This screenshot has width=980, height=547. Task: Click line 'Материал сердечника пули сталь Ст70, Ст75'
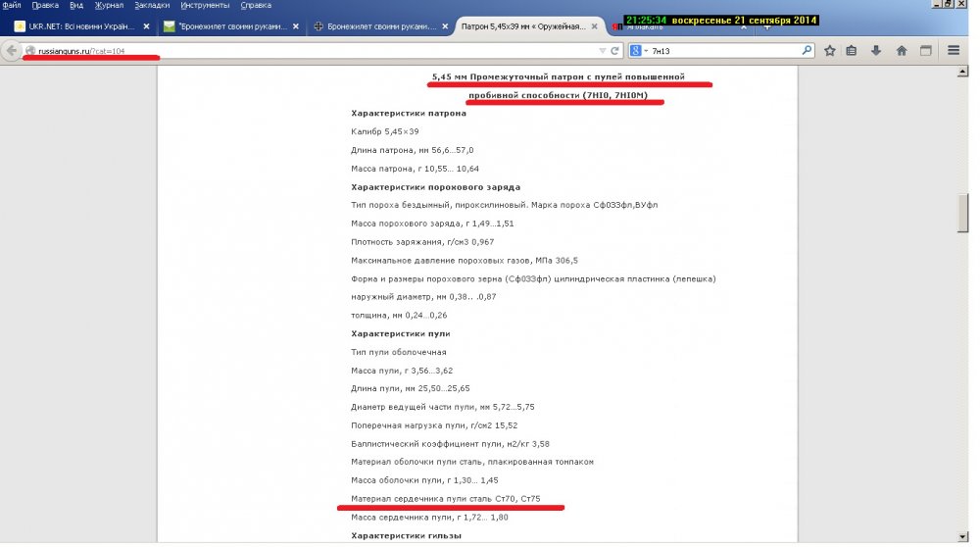tap(446, 498)
